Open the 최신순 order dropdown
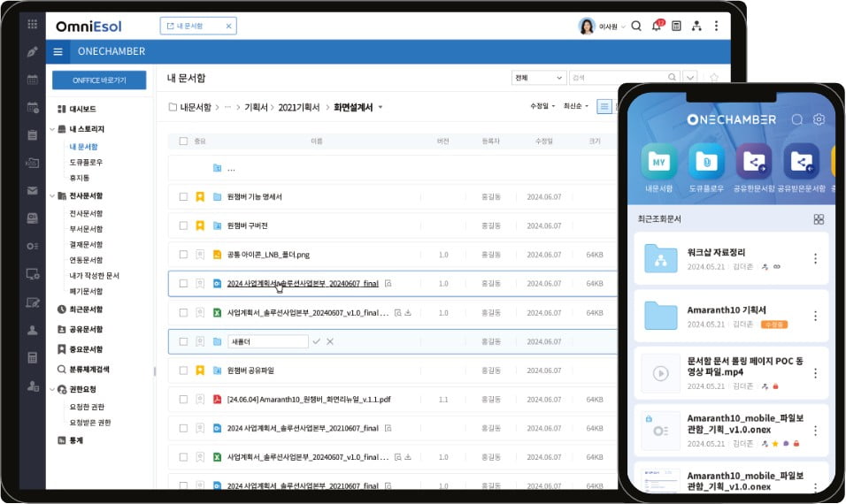 coord(576,106)
